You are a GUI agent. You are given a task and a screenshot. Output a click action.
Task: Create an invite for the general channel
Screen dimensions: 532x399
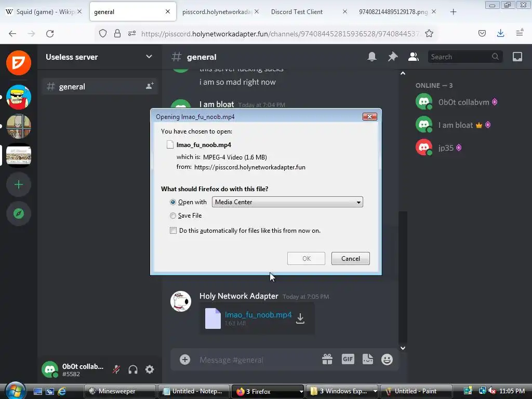pyautogui.click(x=150, y=86)
